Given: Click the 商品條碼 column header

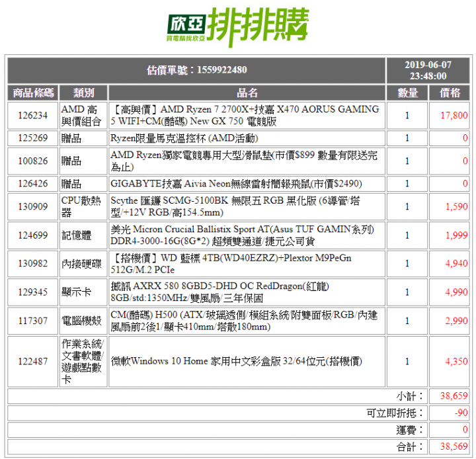Looking at the screenshot, I should tap(33, 93).
